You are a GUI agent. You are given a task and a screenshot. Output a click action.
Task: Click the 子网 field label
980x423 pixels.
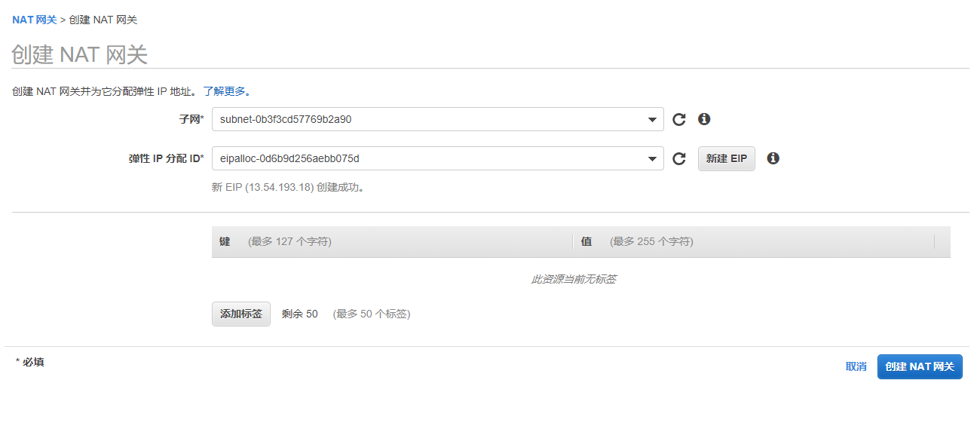point(191,119)
